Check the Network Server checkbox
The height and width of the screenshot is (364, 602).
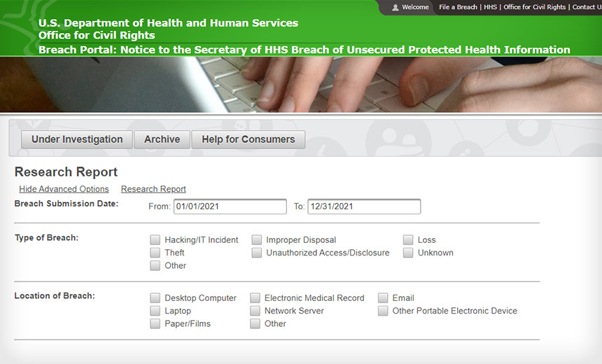pos(255,311)
